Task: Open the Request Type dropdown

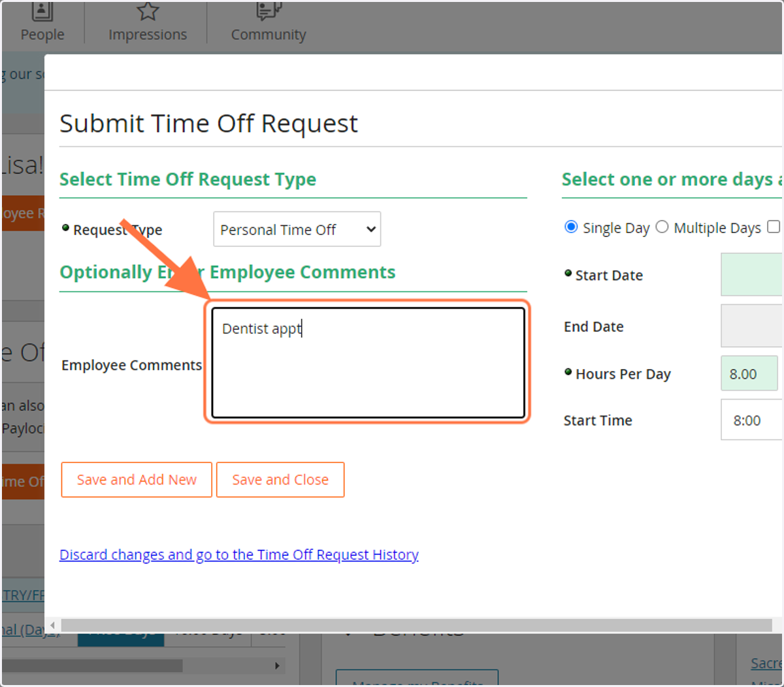Action: click(x=297, y=229)
